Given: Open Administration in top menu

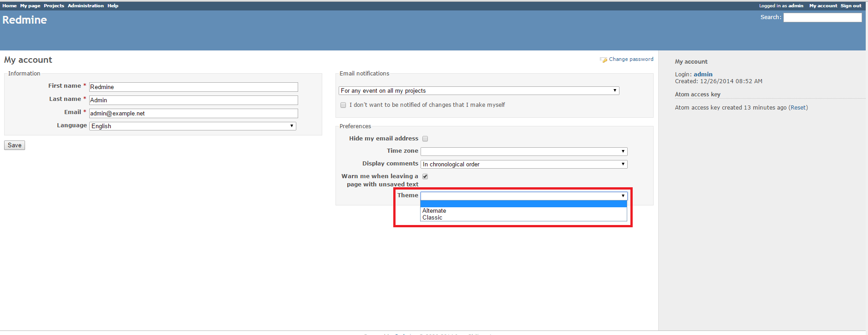Looking at the screenshot, I should point(86,6).
